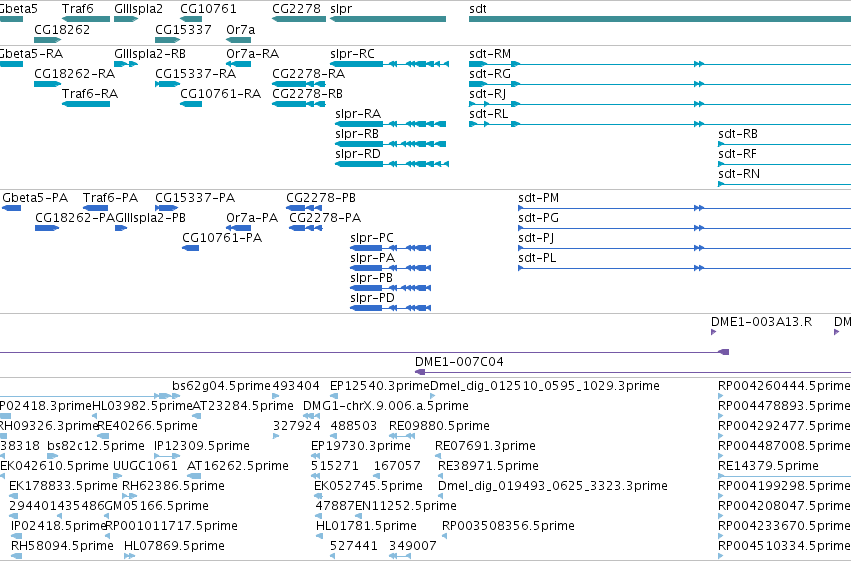851x561 pixels.
Task: Select the Or7a gene glyph
Action: click(x=238, y=40)
